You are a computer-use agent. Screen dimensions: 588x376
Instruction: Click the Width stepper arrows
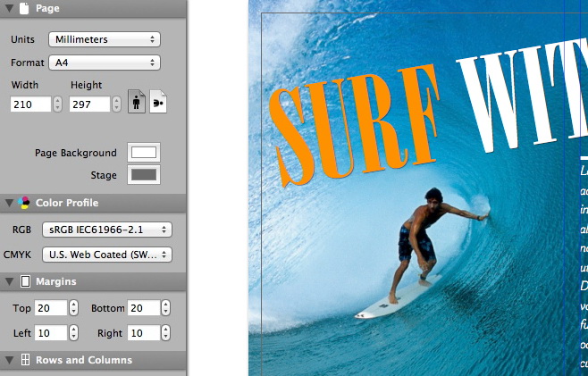click(x=57, y=104)
